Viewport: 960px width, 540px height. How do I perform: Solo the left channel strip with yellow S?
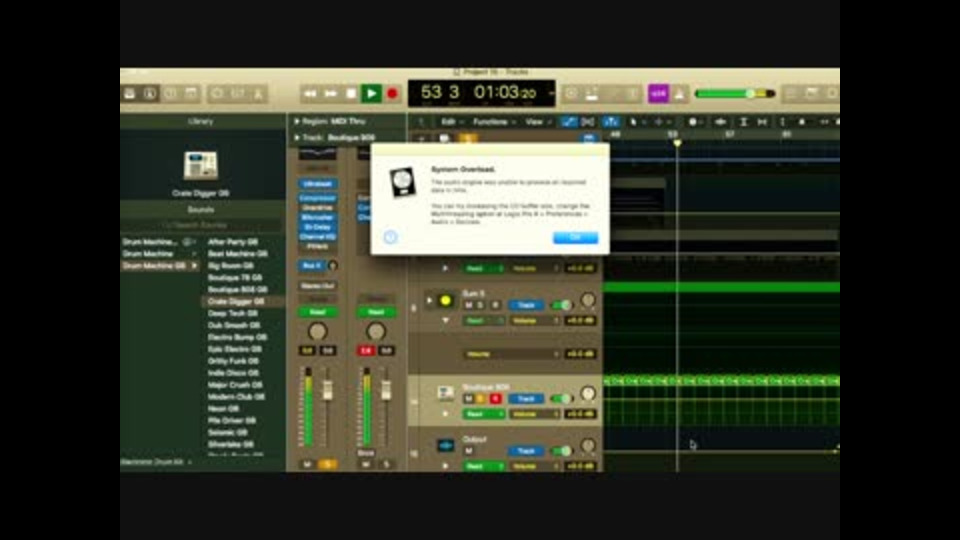coord(328,465)
